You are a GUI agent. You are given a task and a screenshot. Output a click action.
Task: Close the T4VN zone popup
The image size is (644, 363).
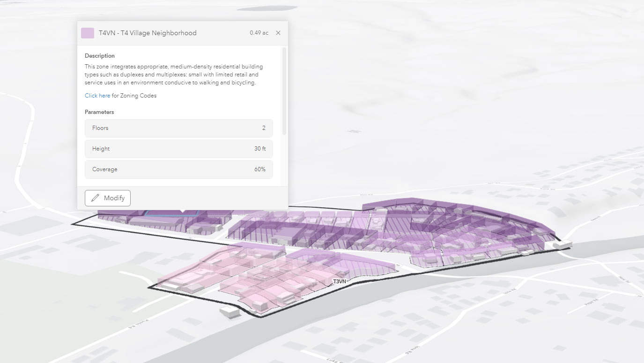278,33
